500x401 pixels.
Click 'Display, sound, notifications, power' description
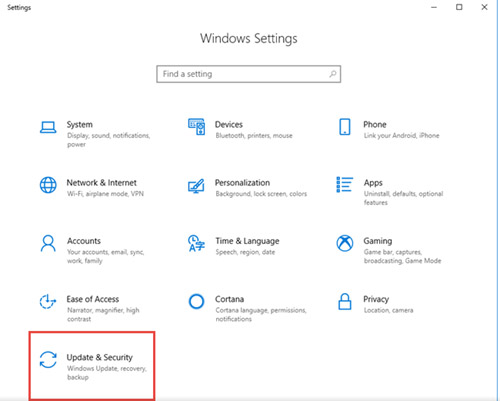tap(108, 140)
